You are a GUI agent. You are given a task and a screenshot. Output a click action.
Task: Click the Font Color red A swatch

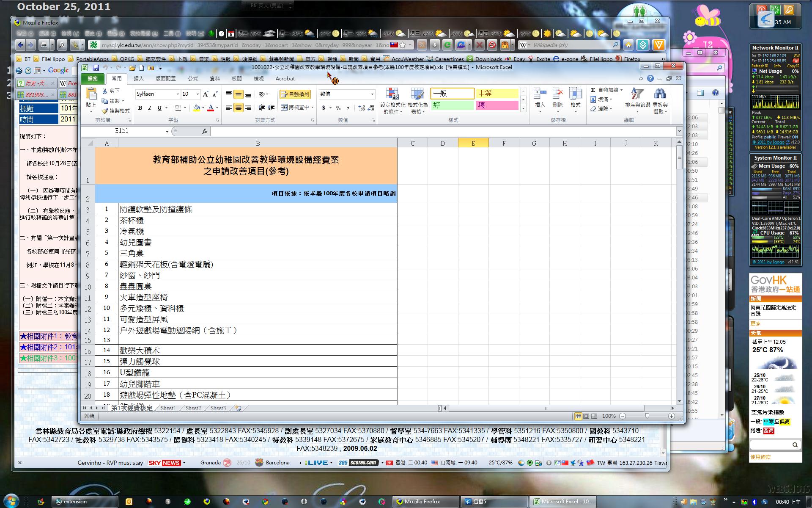click(211, 108)
